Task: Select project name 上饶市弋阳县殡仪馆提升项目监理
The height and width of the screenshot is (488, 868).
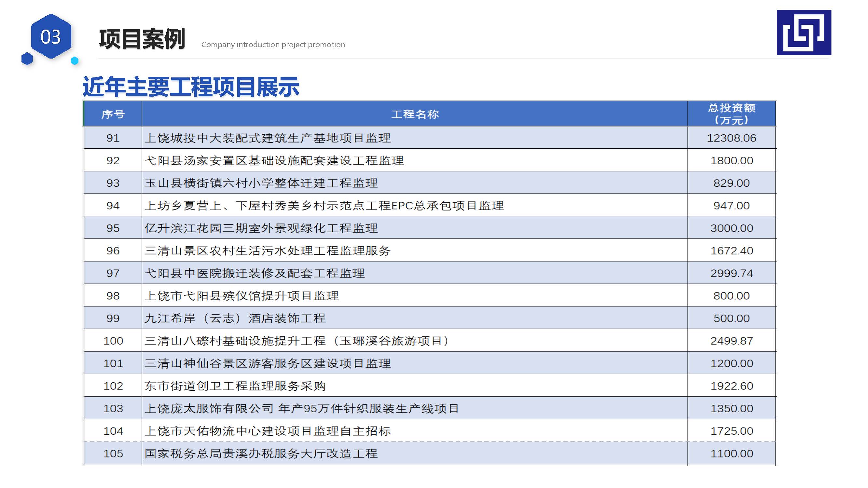Action: click(241, 296)
